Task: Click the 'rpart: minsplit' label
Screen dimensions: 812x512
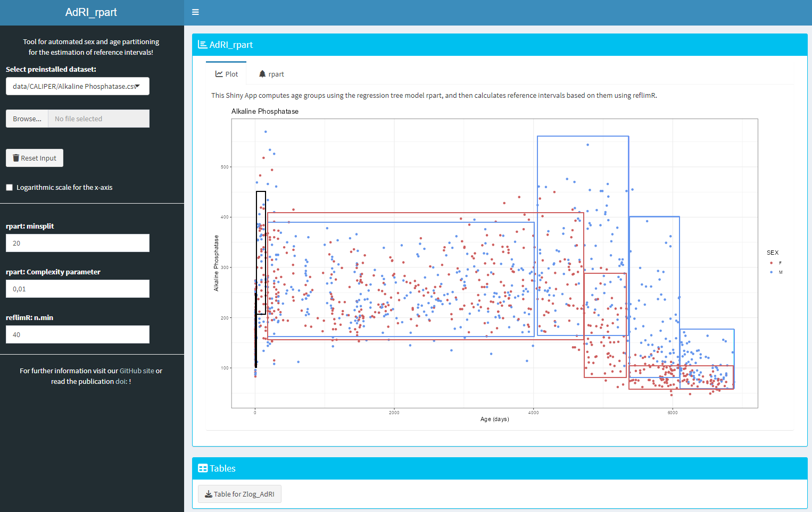Action: pos(30,226)
